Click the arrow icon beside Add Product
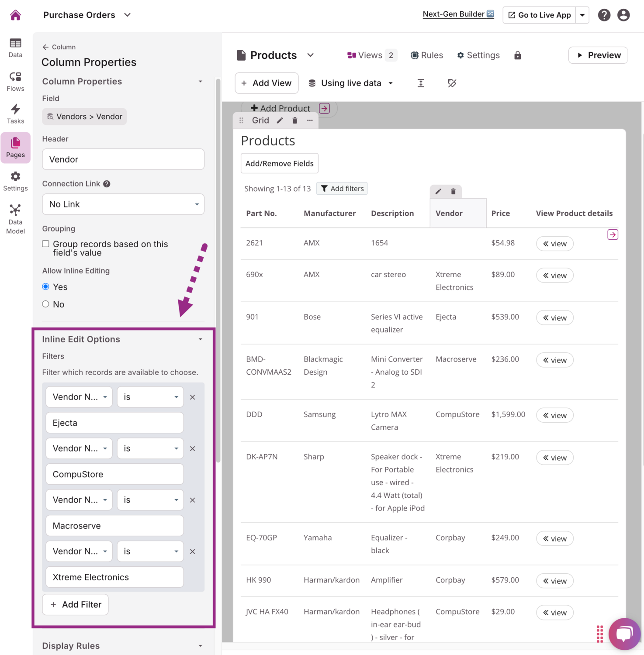 coord(324,108)
